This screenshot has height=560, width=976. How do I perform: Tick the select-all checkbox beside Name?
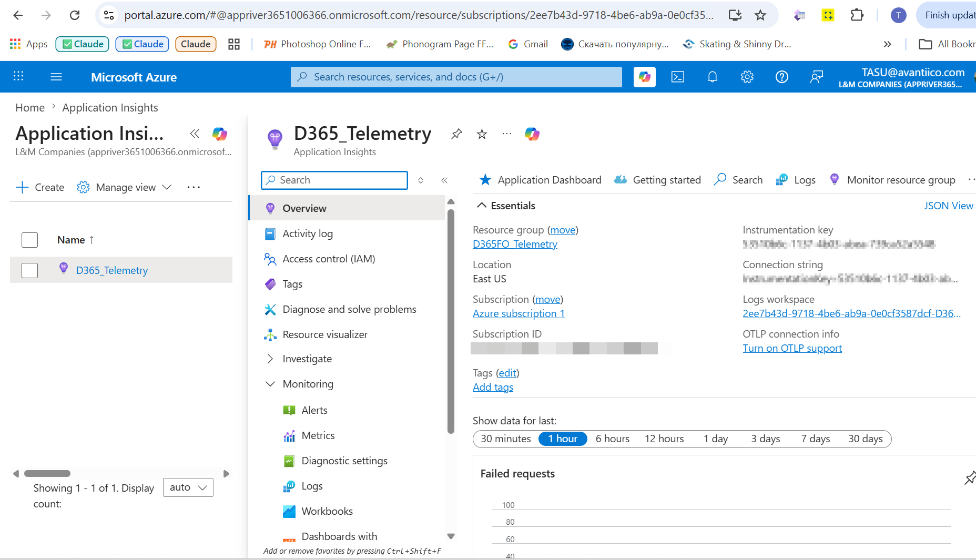pos(29,240)
